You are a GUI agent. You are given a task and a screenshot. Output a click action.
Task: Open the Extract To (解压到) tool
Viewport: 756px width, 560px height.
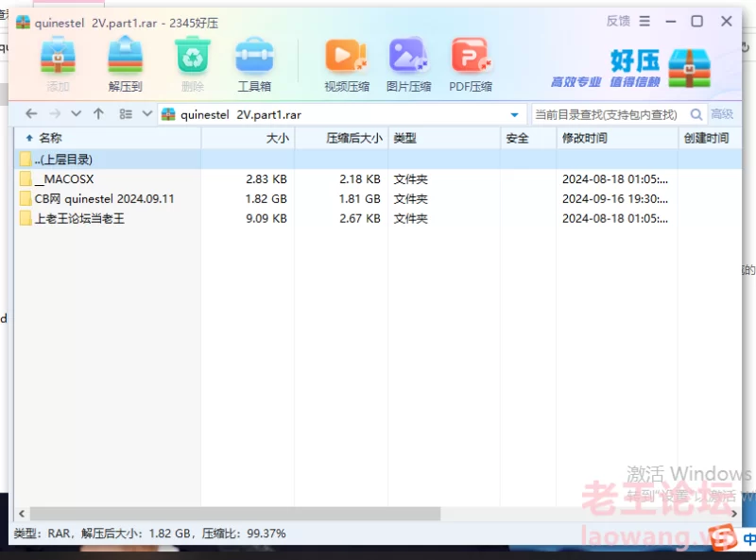coord(125,57)
